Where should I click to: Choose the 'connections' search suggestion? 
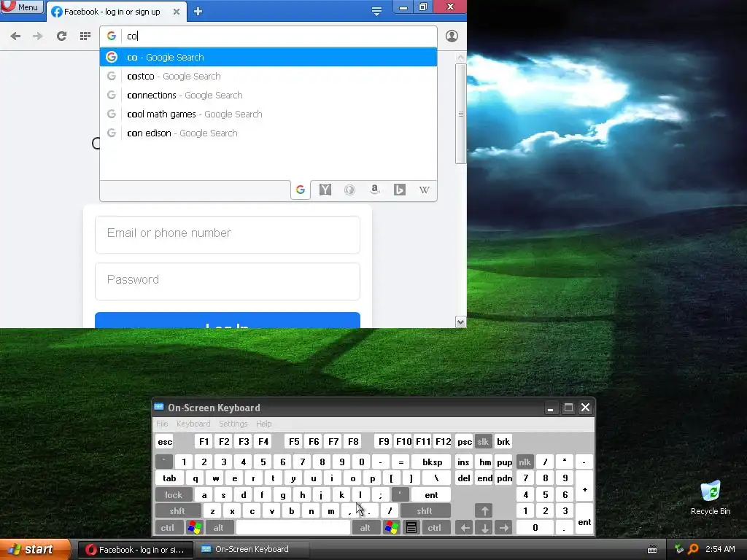click(268, 96)
